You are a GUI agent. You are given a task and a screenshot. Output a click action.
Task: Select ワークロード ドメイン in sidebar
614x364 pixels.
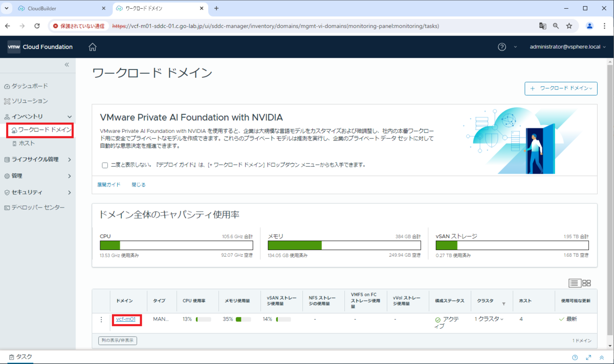click(x=41, y=130)
